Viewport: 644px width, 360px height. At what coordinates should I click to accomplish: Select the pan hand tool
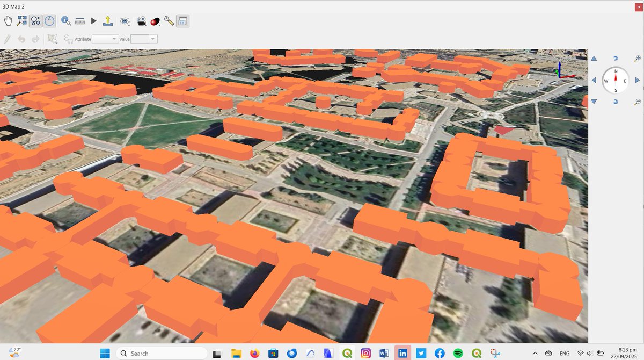pyautogui.click(x=8, y=20)
